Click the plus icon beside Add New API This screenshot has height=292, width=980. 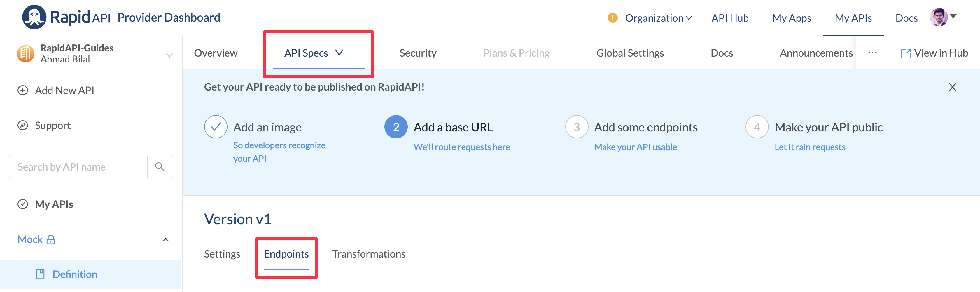[23, 90]
